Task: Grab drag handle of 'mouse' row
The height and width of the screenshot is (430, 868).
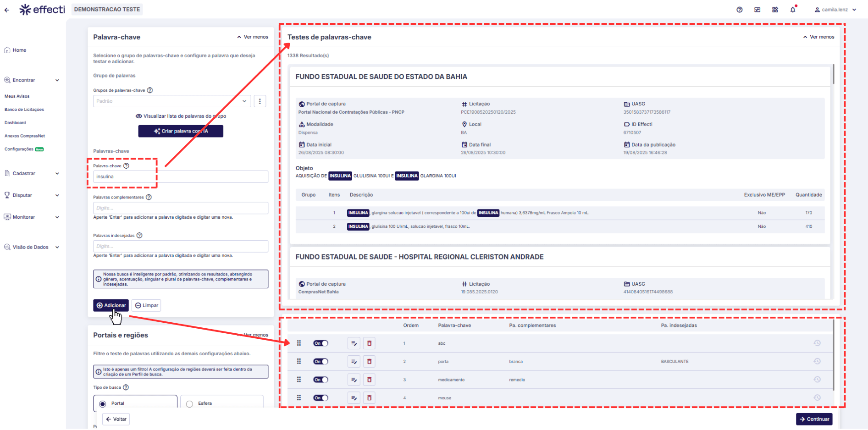Action: (299, 398)
